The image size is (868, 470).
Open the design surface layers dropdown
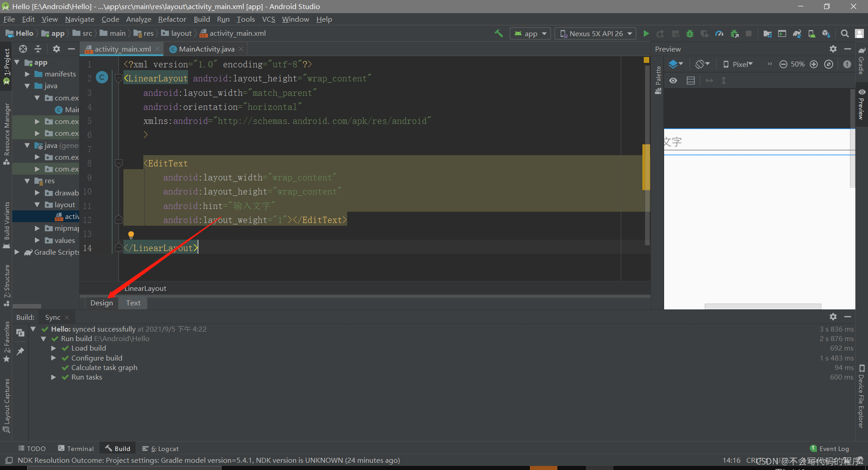click(676, 64)
